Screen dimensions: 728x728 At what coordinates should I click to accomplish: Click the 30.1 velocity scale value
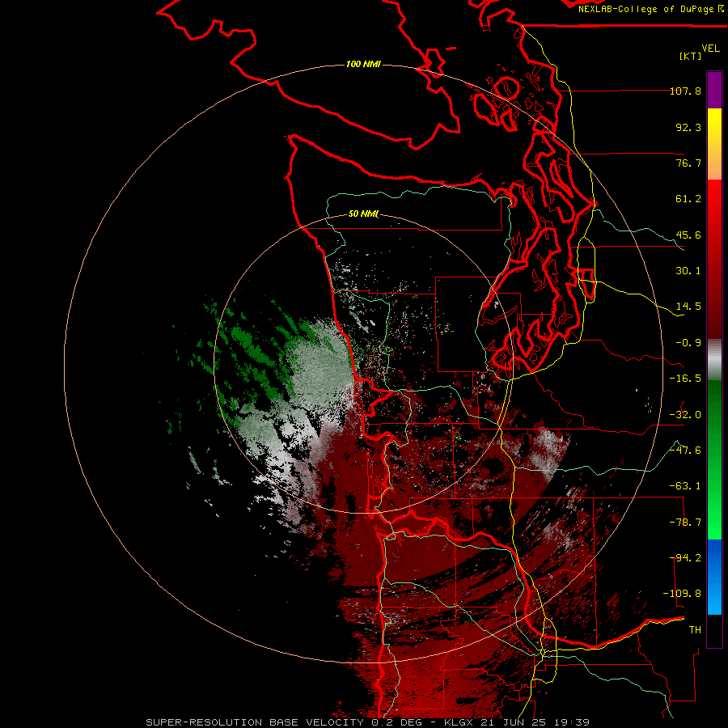pyautogui.click(x=688, y=271)
